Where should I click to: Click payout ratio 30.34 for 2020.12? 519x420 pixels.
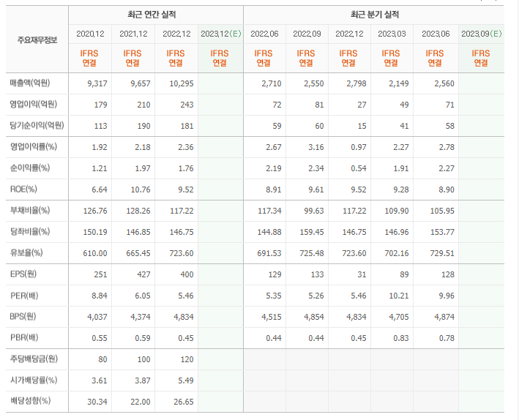97,402
